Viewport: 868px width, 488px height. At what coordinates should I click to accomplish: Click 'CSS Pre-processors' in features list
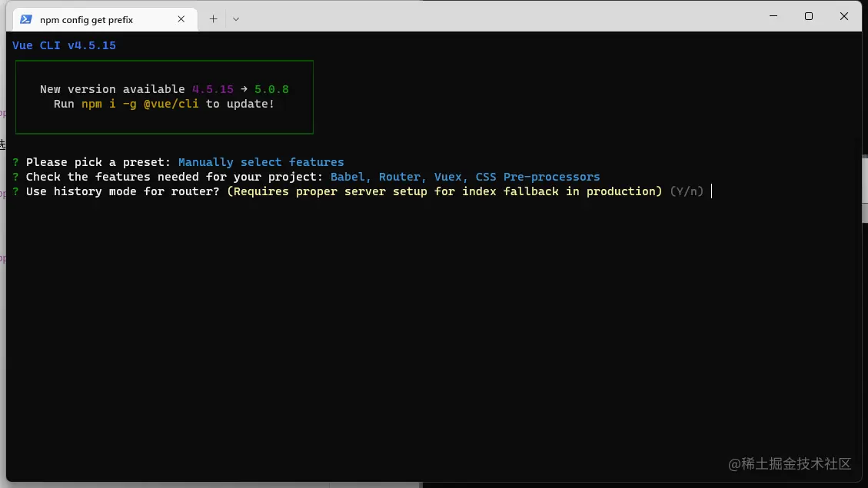[537, 177]
